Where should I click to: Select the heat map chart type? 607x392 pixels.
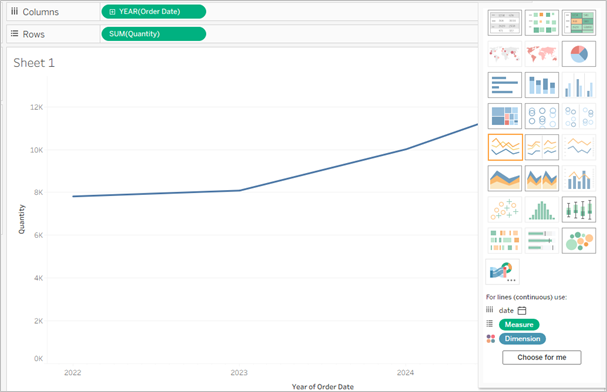542,22
